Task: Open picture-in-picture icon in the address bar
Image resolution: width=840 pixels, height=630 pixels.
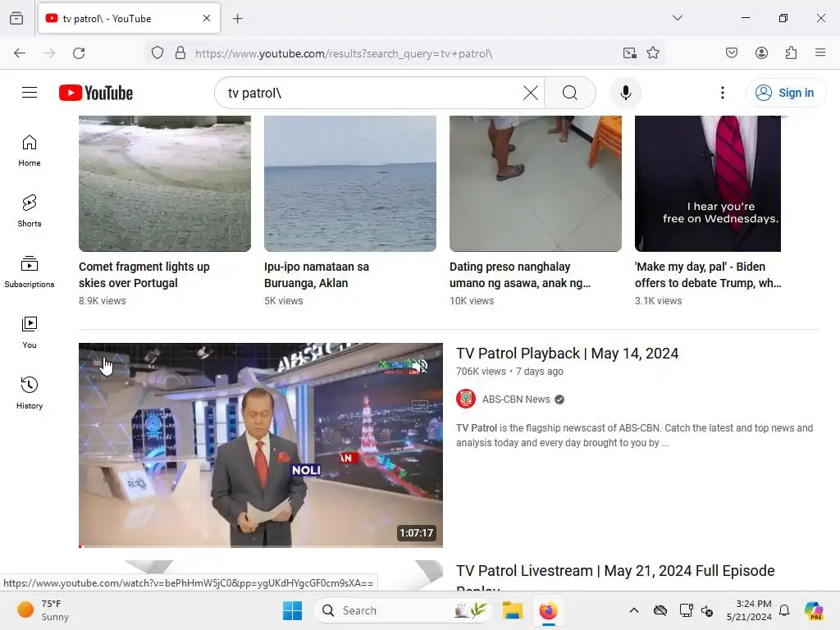Action: point(629,53)
